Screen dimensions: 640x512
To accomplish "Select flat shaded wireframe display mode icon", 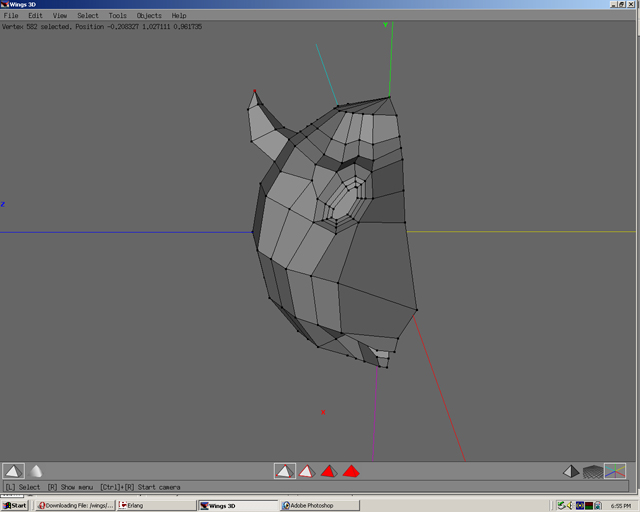I will (x=13, y=471).
